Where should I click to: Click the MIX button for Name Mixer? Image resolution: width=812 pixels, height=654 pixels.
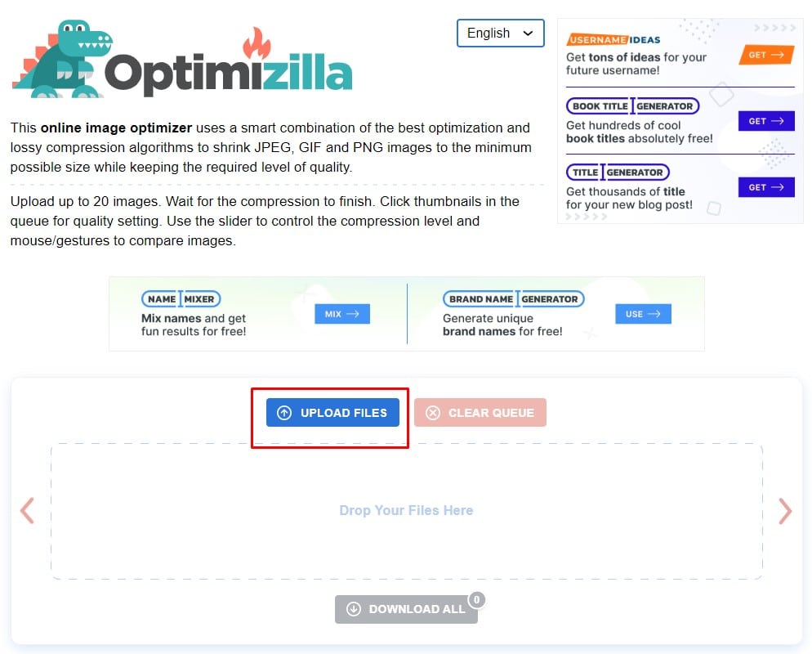[342, 314]
